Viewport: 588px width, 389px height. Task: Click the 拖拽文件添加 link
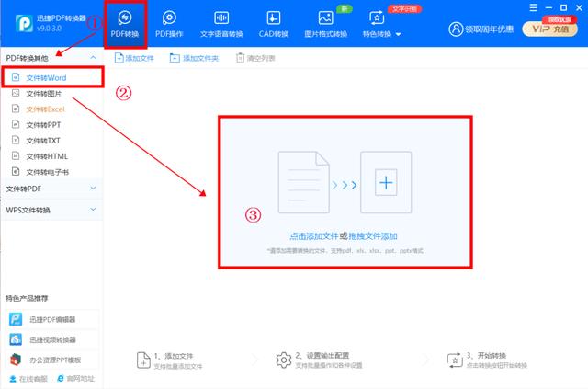(x=373, y=236)
